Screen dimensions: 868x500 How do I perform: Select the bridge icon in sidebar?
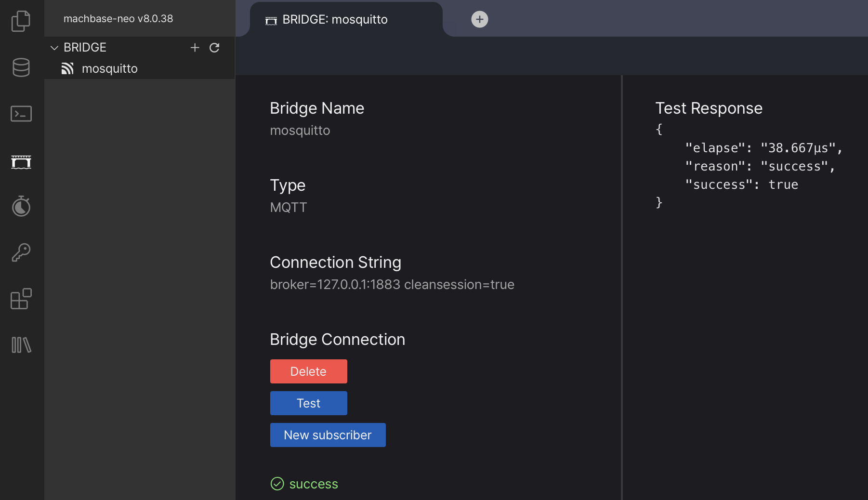[21, 162]
